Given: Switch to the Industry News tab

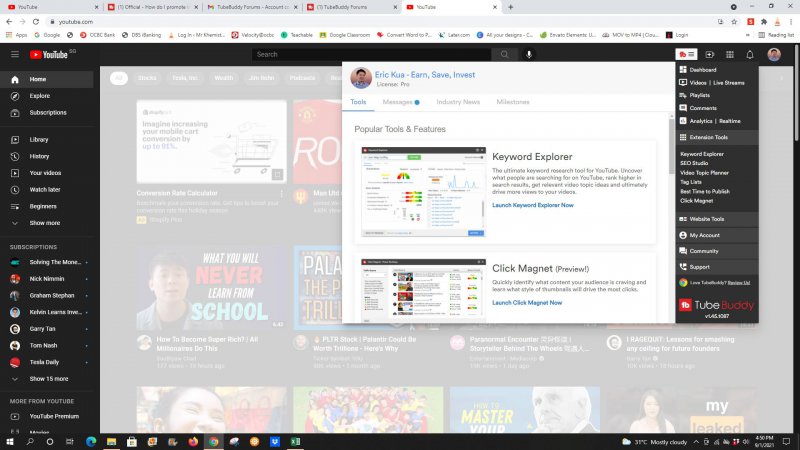Looking at the screenshot, I should pyautogui.click(x=458, y=102).
